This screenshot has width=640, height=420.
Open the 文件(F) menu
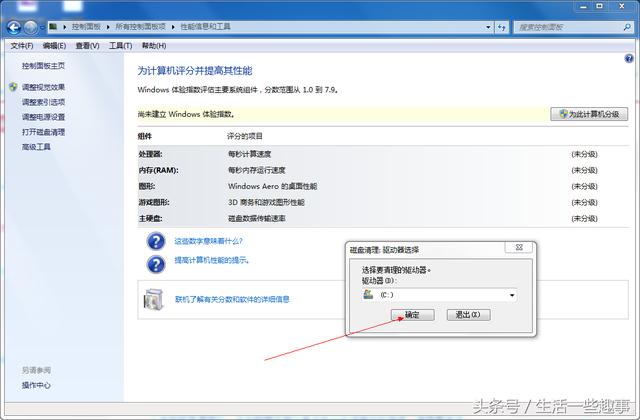(x=22, y=46)
